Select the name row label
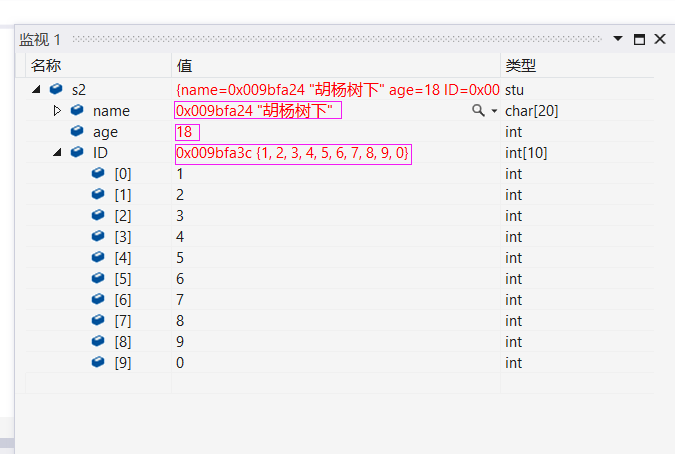 111,111
